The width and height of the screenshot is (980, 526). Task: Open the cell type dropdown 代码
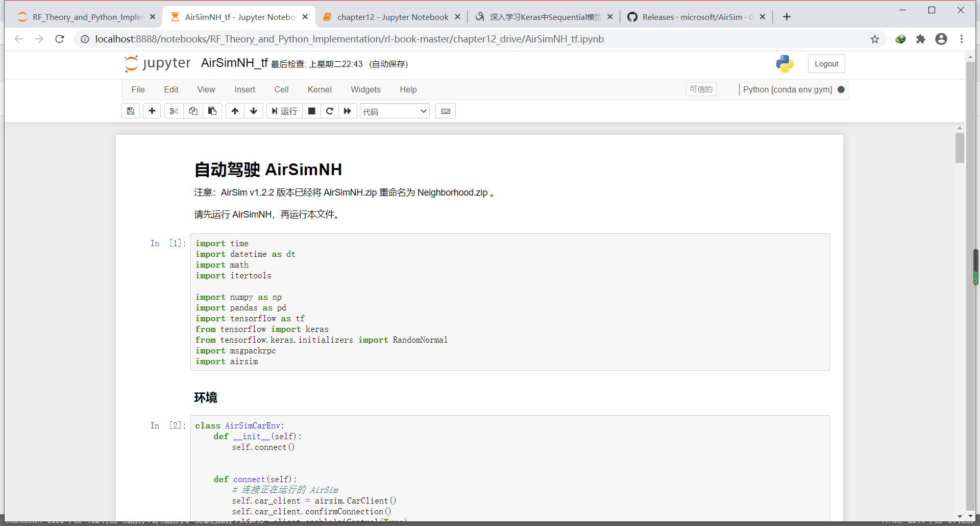[x=395, y=111]
